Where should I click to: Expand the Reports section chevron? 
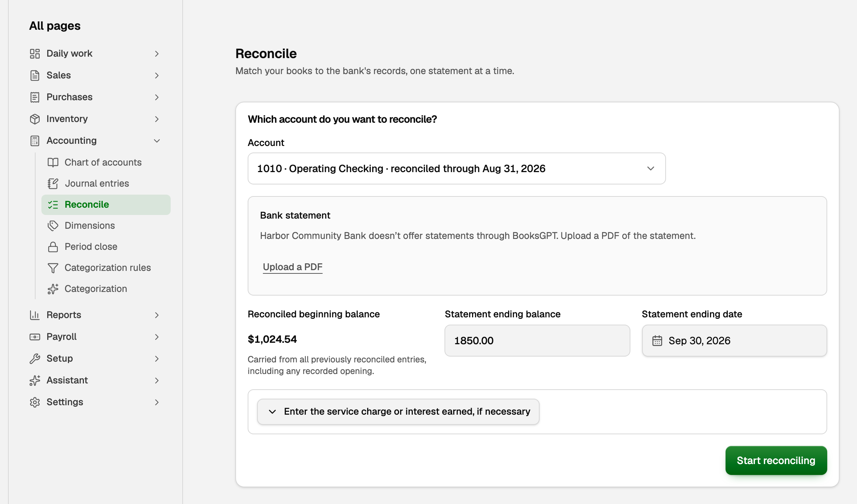coord(157,315)
